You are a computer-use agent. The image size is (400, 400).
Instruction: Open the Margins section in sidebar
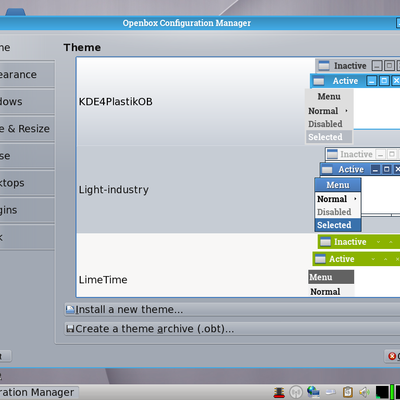pyautogui.click(x=27, y=210)
